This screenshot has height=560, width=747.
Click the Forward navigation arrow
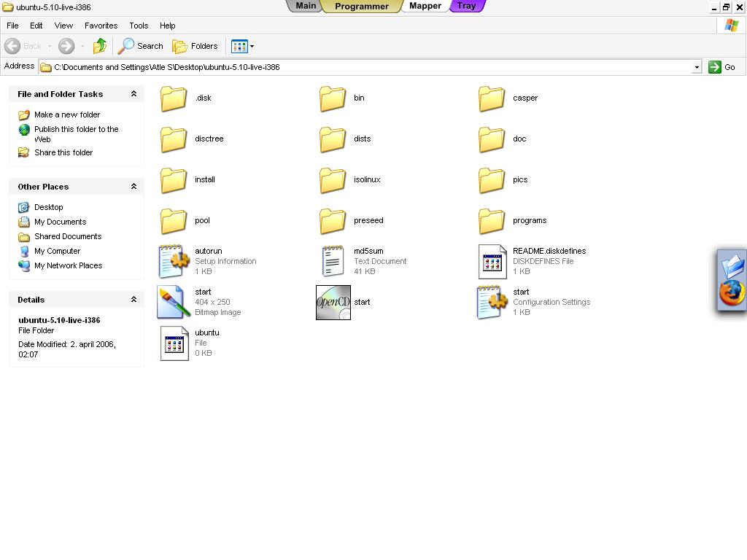pyautogui.click(x=66, y=46)
